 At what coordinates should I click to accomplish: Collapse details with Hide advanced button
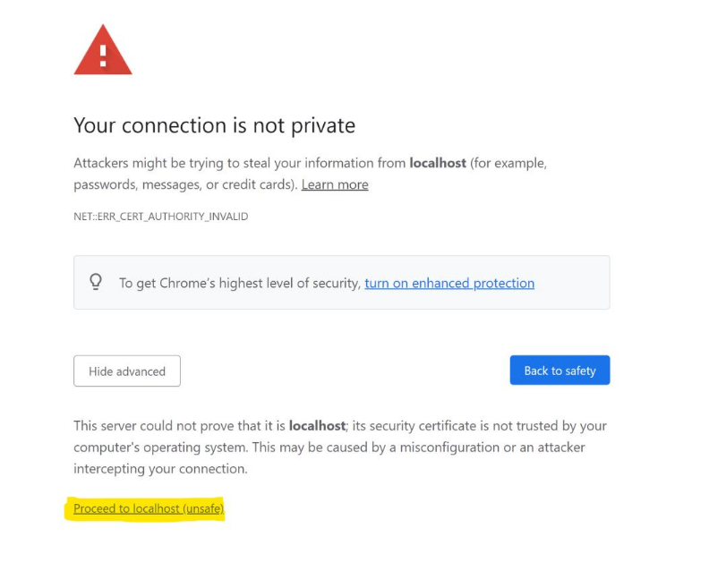click(x=127, y=371)
